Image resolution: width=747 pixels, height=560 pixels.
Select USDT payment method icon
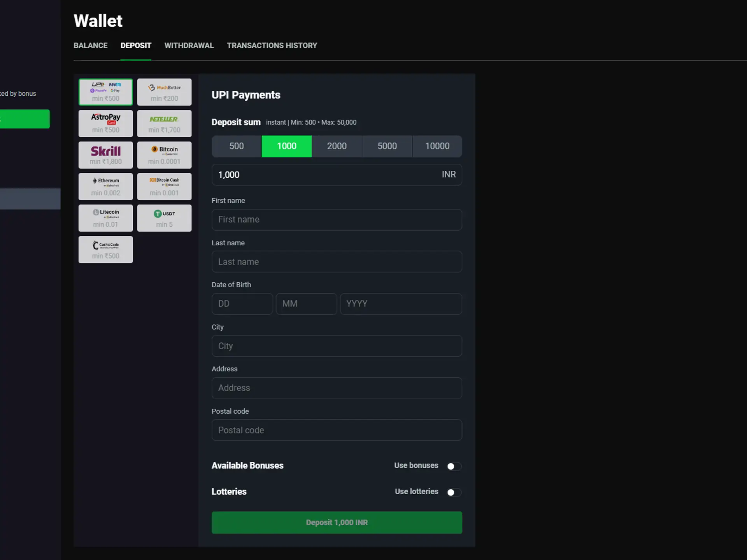(164, 218)
